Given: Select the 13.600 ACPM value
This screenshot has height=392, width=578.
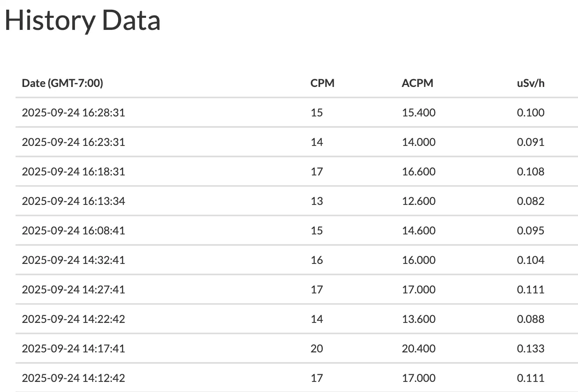Looking at the screenshot, I should (x=419, y=319).
